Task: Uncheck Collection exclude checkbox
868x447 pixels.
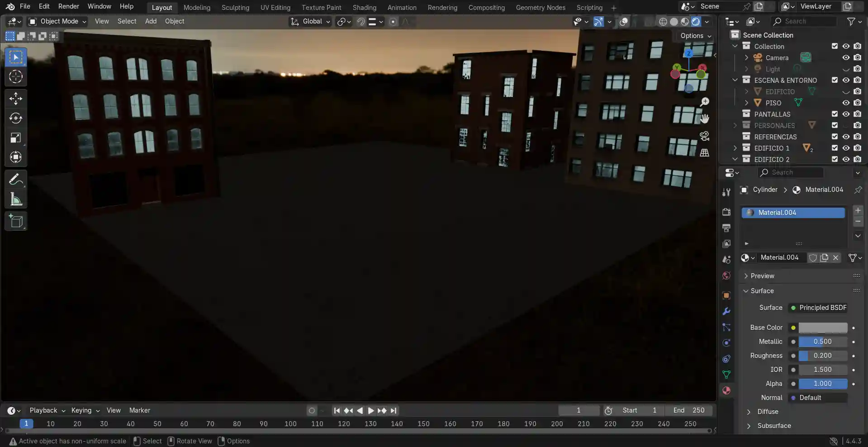Action: (835, 46)
